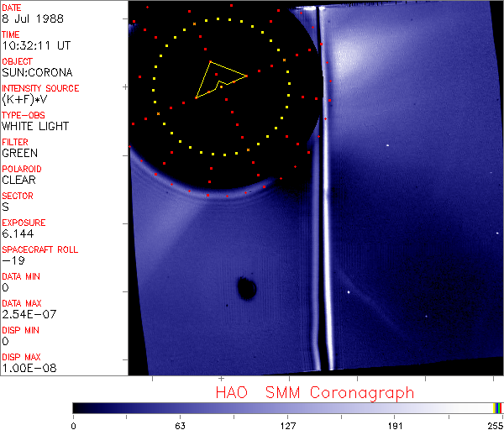Viewport: 504px width, 430px height.
Task: Click the HAO SMM Coronagraph title text
Action: [x=315, y=391]
